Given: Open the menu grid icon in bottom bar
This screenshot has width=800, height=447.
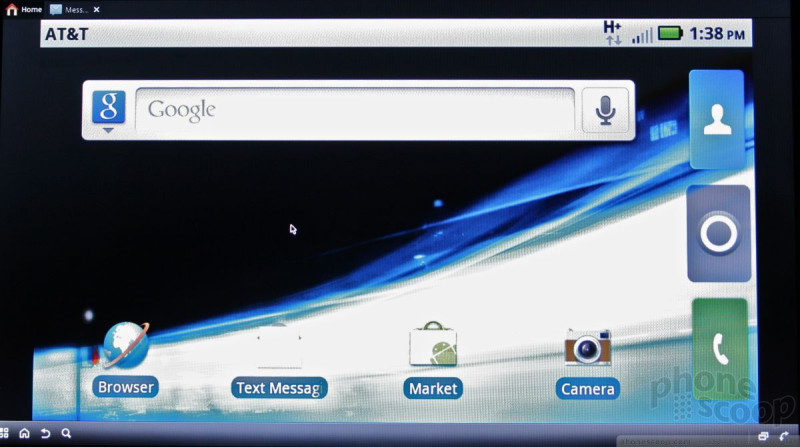Looking at the screenshot, I should 4,433.
